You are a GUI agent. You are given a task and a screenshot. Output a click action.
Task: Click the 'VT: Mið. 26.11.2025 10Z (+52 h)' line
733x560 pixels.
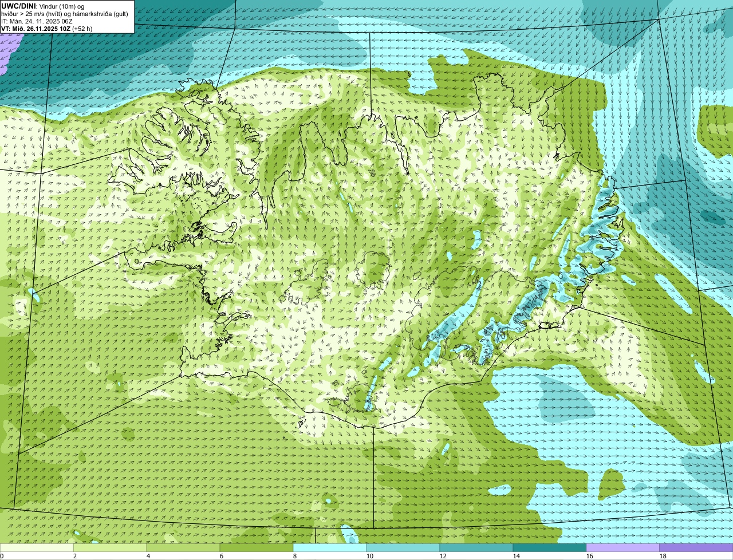47,29
